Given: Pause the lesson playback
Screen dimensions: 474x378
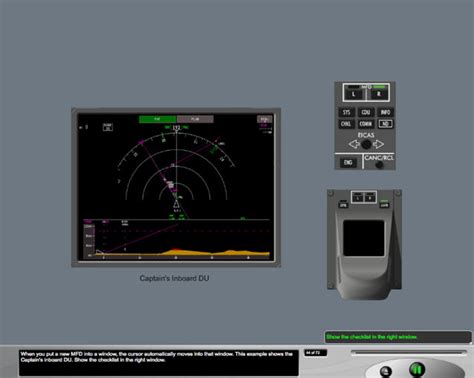Looking at the screenshot, I should click(x=417, y=369).
